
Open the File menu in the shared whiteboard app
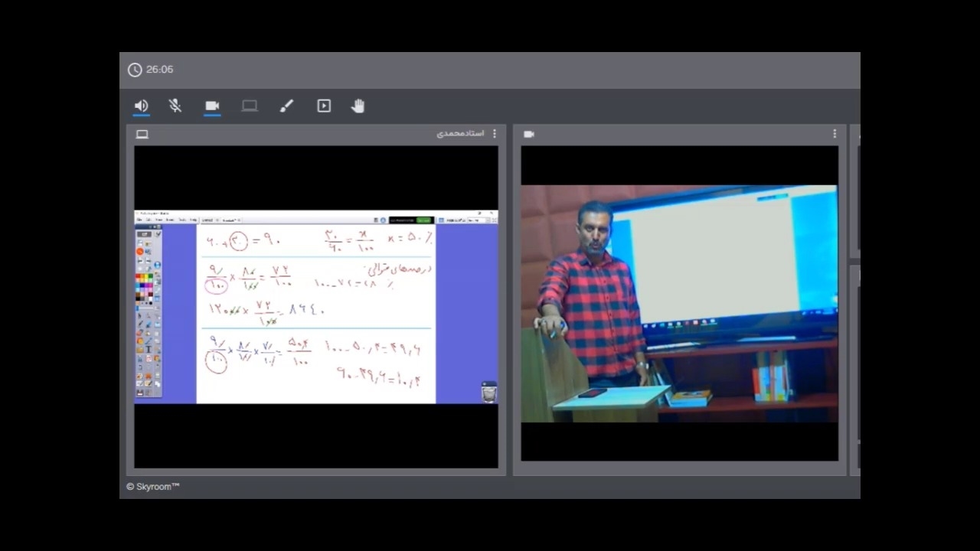click(139, 220)
